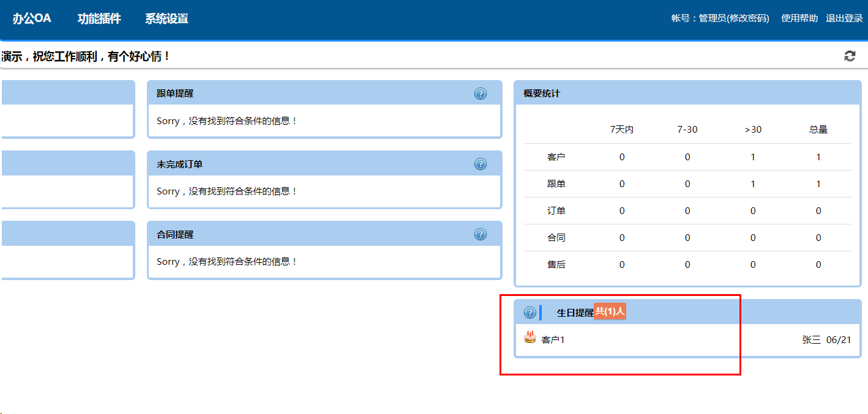Click 跟单 row's total count value
This screenshot has height=414, width=868.
[818, 184]
